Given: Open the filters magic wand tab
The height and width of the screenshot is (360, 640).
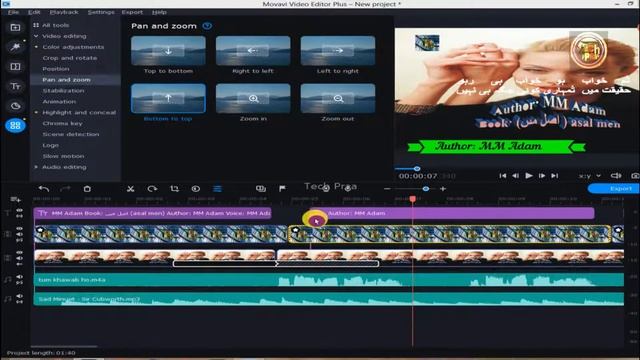Looking at the screenshot, I should (x=15, y=47).
